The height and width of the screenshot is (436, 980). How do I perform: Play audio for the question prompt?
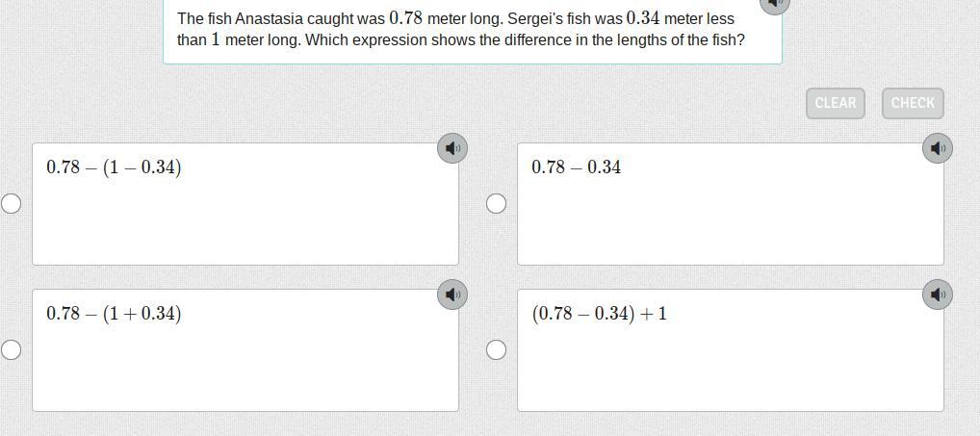(774, 4)
